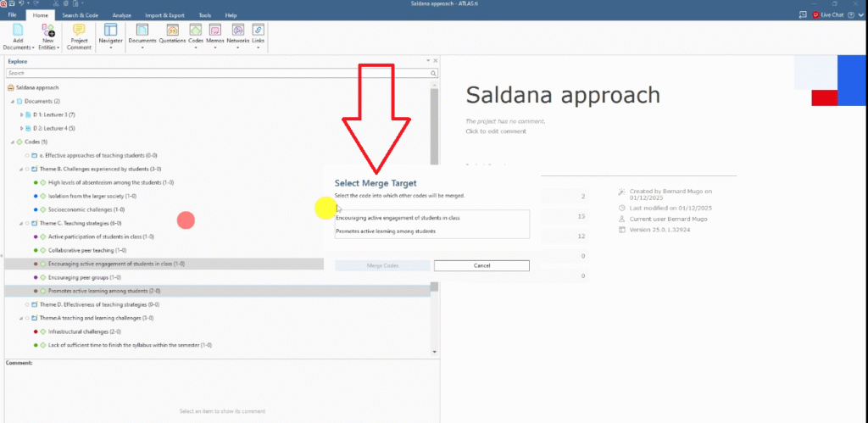
Task: Open the Memos manager icon
Action: (x=215, y=31)
